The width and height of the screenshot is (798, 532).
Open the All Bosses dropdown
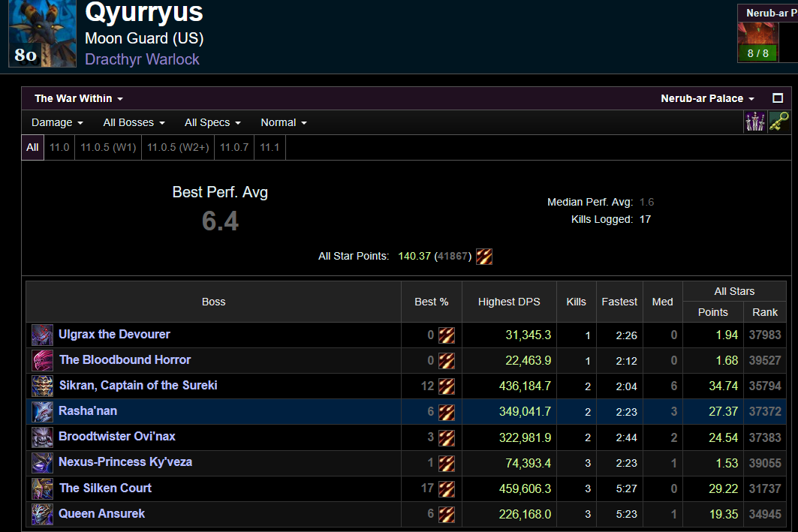[134, 122]
